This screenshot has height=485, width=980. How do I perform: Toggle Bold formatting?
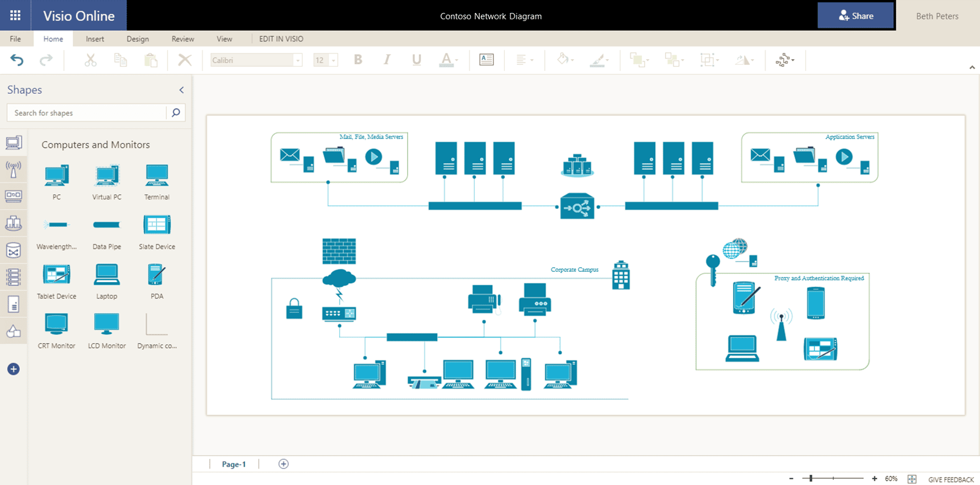(x=358, y=60)
